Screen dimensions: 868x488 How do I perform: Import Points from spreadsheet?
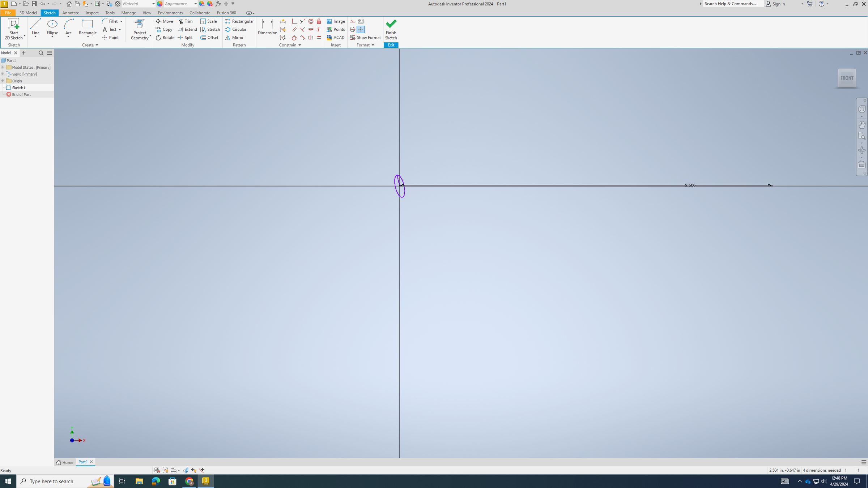[336, 29]
